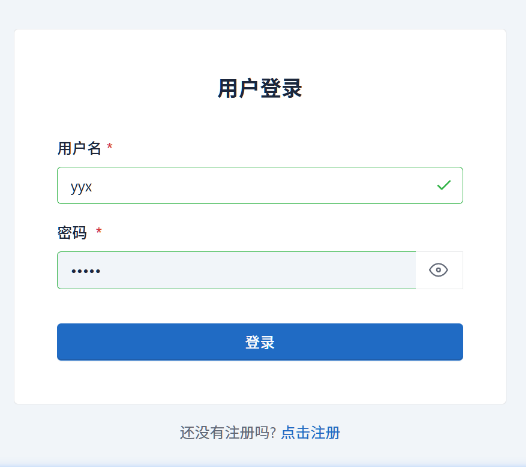Viewport: 526px width, 467px height.
Task: Click the 密码 field label
Action: coord(72,232)
